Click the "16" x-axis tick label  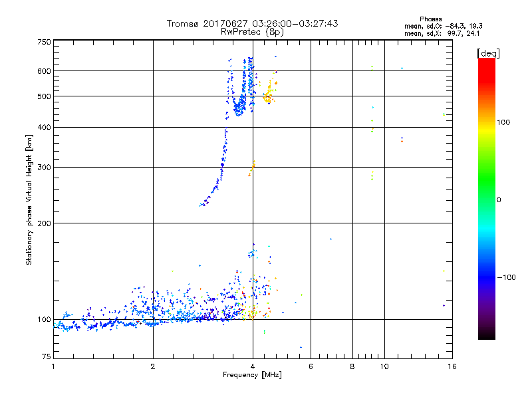pos(452,366)
